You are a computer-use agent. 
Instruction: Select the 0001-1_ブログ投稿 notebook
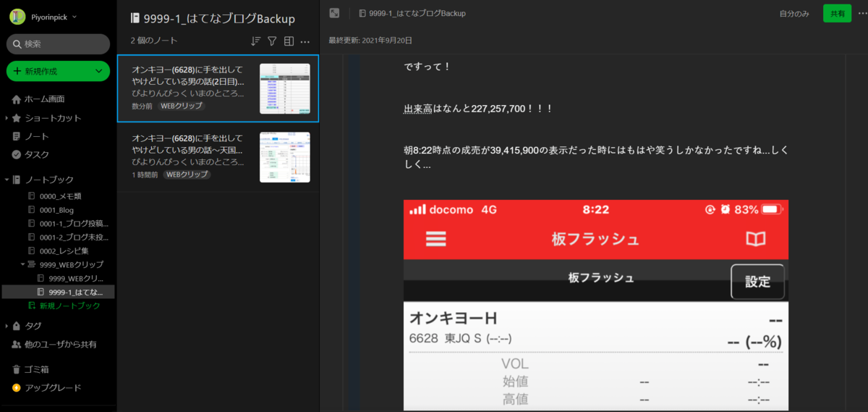68,223
